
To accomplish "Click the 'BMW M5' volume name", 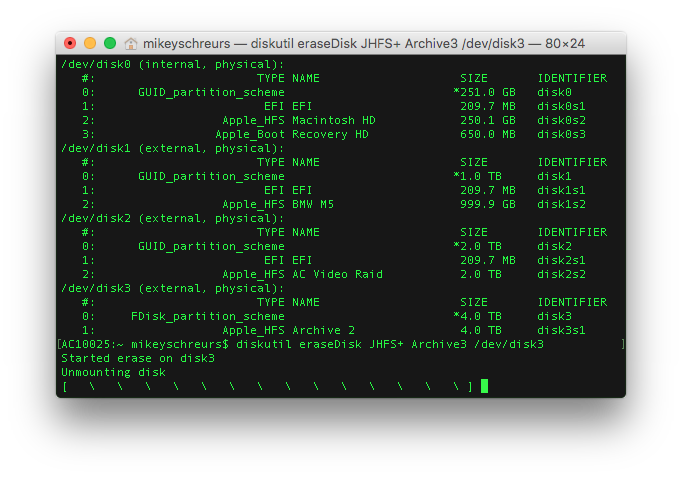I will [x=313, y=204].
